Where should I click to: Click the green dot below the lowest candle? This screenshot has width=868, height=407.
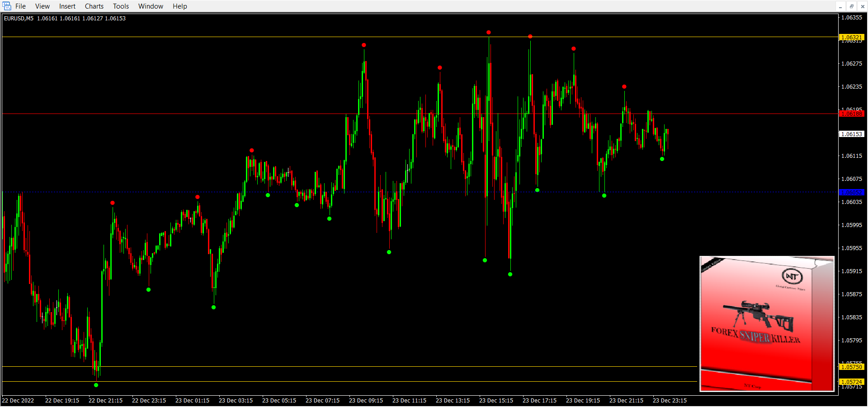96,385
